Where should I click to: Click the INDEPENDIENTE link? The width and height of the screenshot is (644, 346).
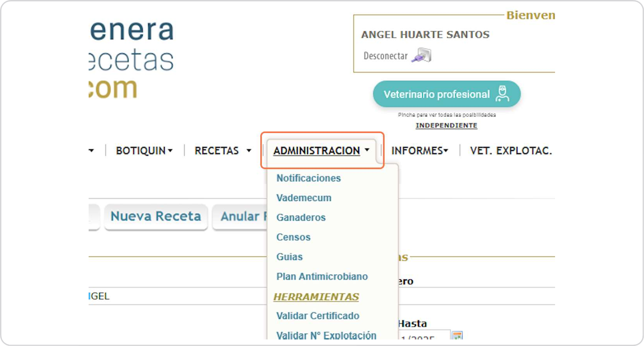[x=446, y=125]
